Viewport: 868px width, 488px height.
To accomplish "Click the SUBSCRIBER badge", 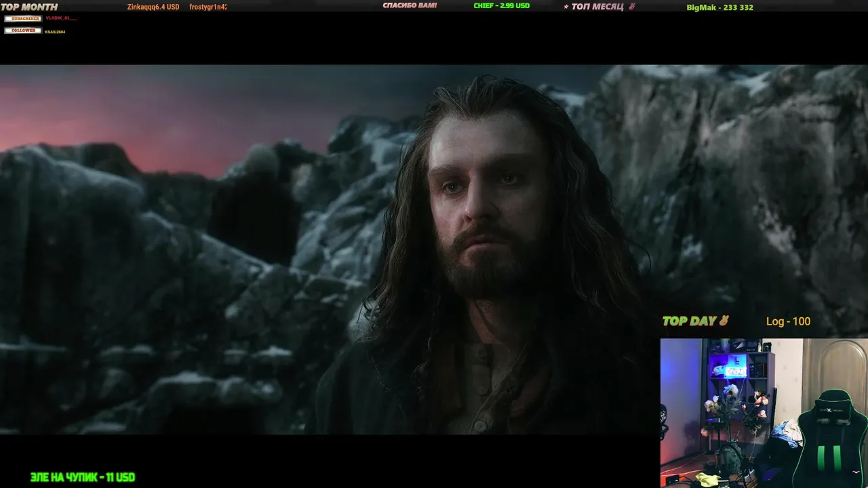I will [x=23, y=18].
